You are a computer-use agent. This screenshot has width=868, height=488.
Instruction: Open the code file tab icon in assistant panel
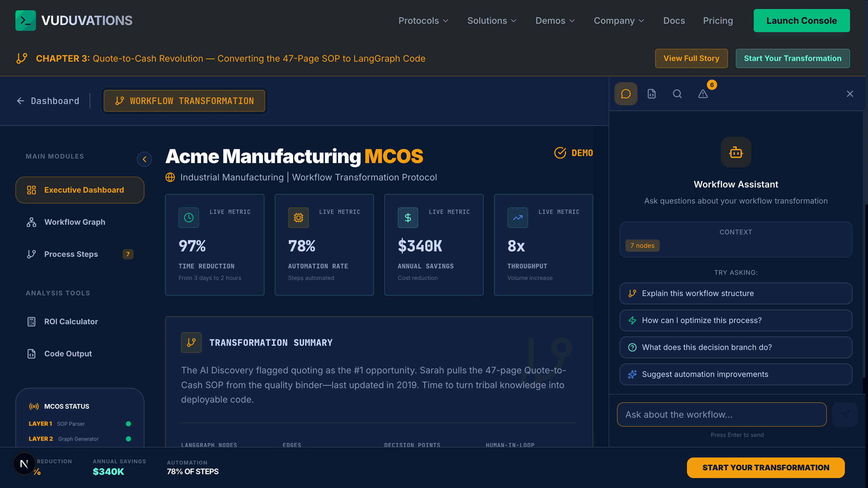pyautogui.click(x=652, y=94)
